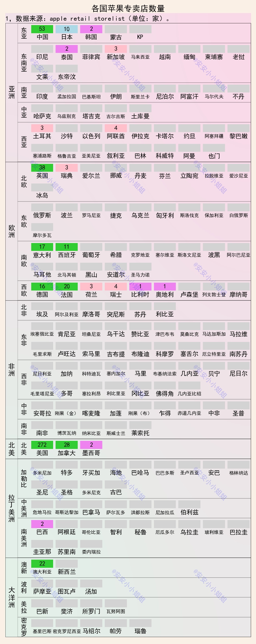Select the label 葡萄牙
This screenshot has height=644, width=256.
(x=91, y=255)
